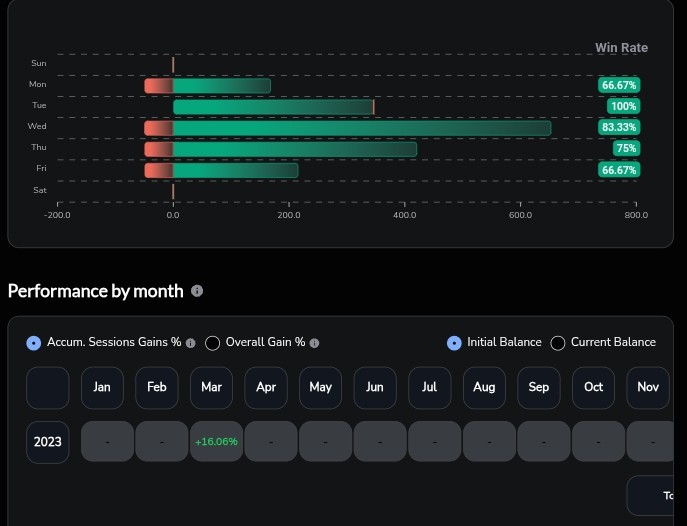The image size is (687, 526).
Task: Select Overall Gain % radio button
Action: tap(212, 343)
